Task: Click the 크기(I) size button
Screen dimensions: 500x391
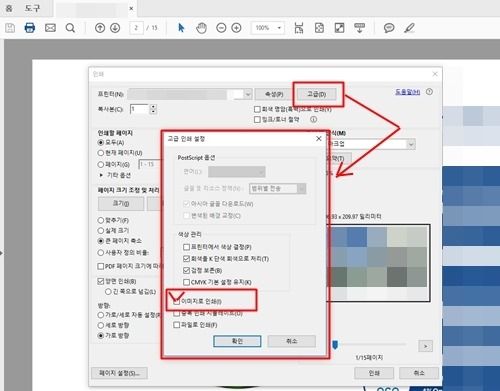Action: coord(121,203)
